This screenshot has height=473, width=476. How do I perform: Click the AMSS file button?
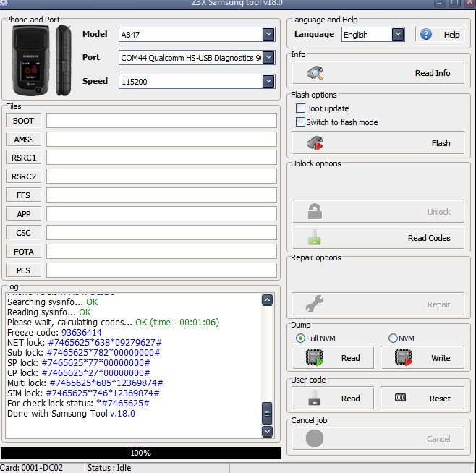coord(23,140)
